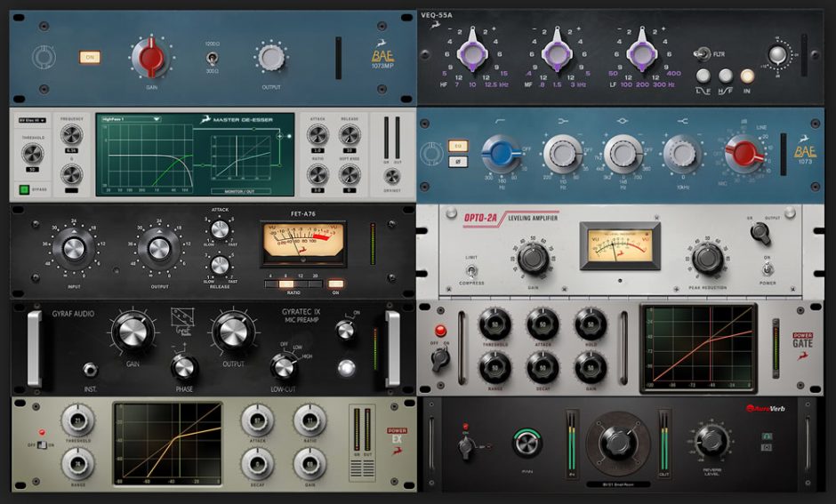The image size is (836, 504).
Task: Click the GAIN knob on Opto-2A
Action: [x=533, y=260]
